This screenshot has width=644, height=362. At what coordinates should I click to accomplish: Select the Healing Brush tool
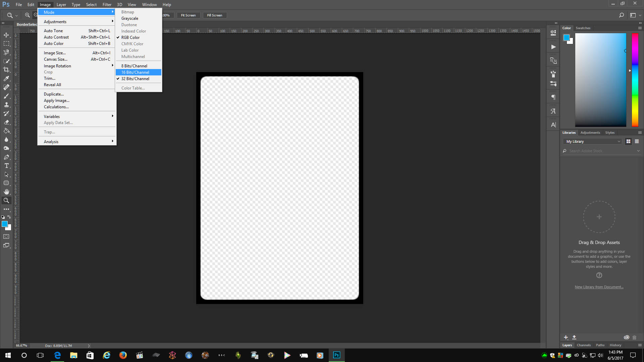coord(6,87)
